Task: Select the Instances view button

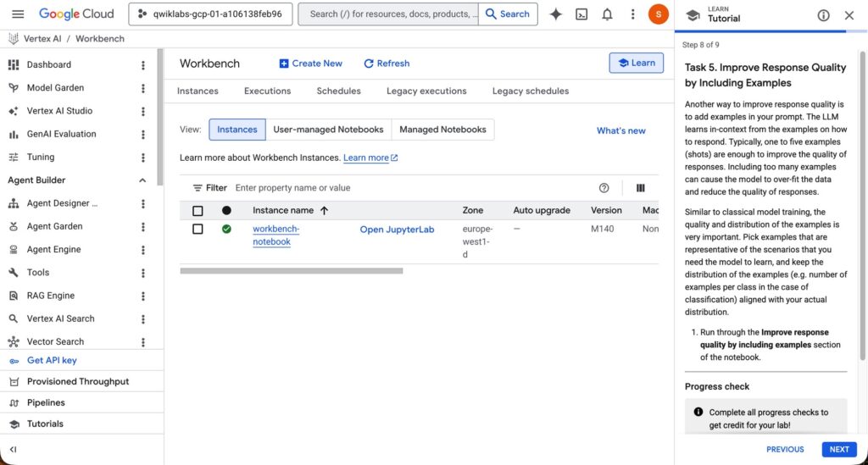Action: [237, 130]
